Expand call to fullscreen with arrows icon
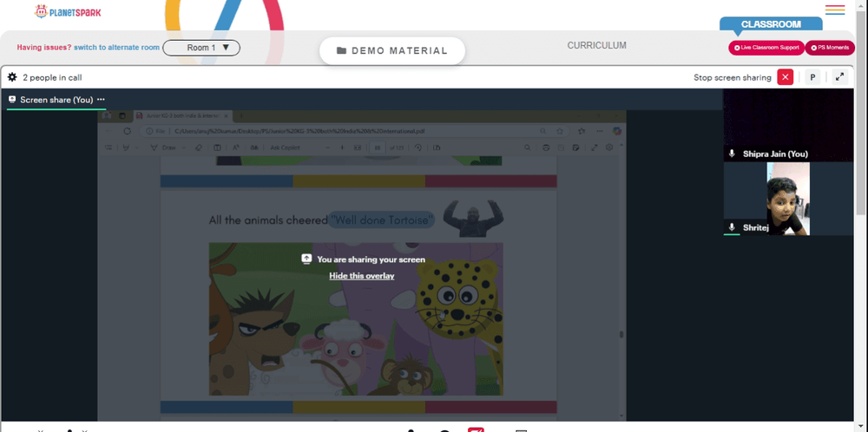Viewport: 868px width, 432px height. pyautogui.click(x=839, y=77)
